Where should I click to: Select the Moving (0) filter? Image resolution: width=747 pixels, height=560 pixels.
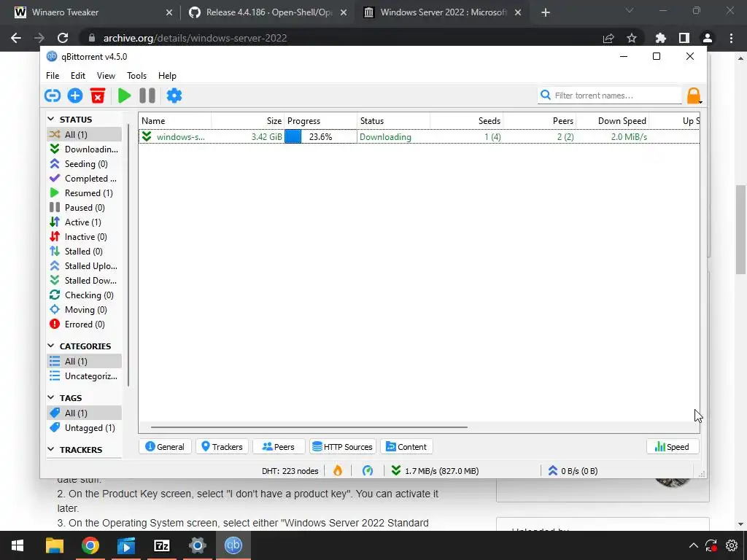point(85,310)
